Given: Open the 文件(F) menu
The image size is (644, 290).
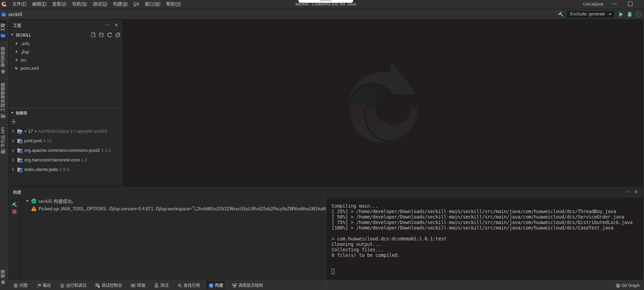Looking at the screenshot, I should click(19, 4).
